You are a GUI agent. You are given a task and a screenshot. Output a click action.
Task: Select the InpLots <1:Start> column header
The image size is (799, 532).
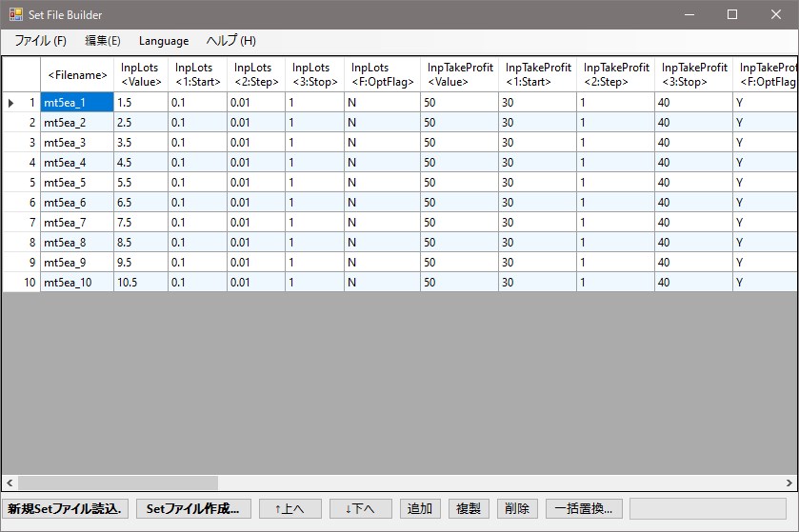point(197,75)
